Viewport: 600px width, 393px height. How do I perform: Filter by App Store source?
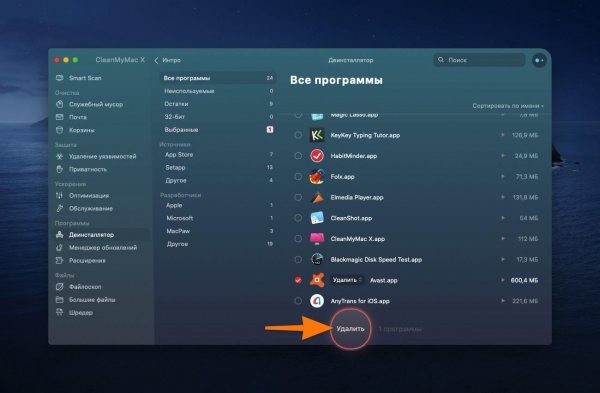pos(218,155)
